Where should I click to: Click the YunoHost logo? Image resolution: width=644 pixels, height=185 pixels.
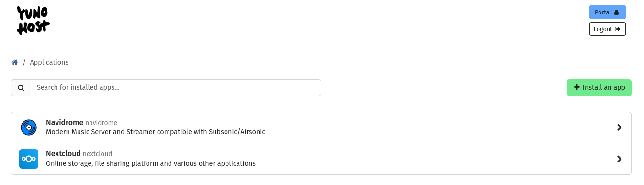pos(33,21)
